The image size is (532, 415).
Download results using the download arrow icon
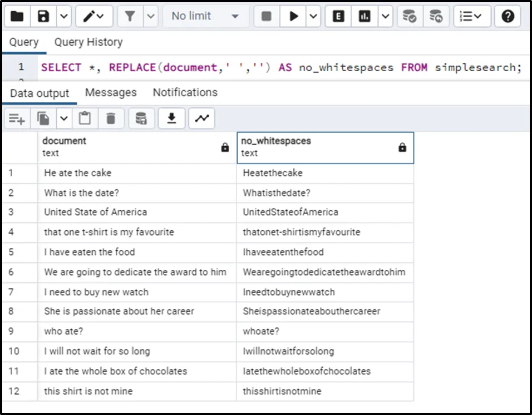tap(172, 118)
